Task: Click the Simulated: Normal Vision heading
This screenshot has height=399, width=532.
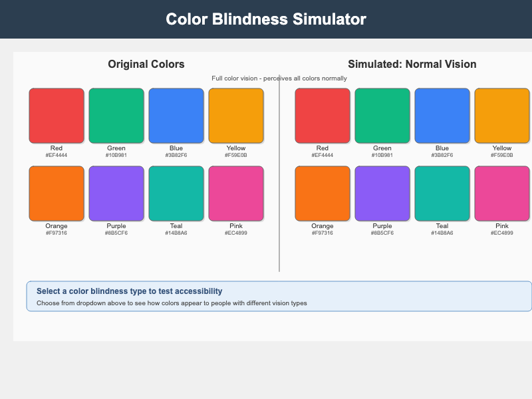Action: pyautogui.click(x=412, y=64)
